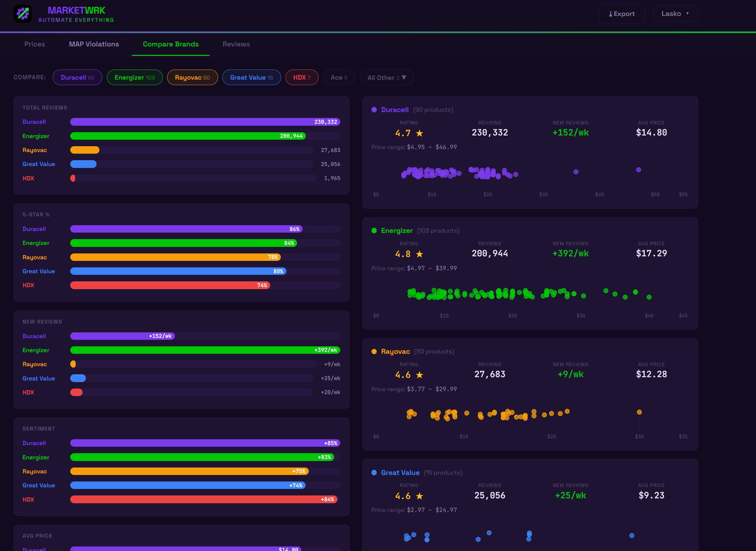Click the Export button

pos(622,14)
